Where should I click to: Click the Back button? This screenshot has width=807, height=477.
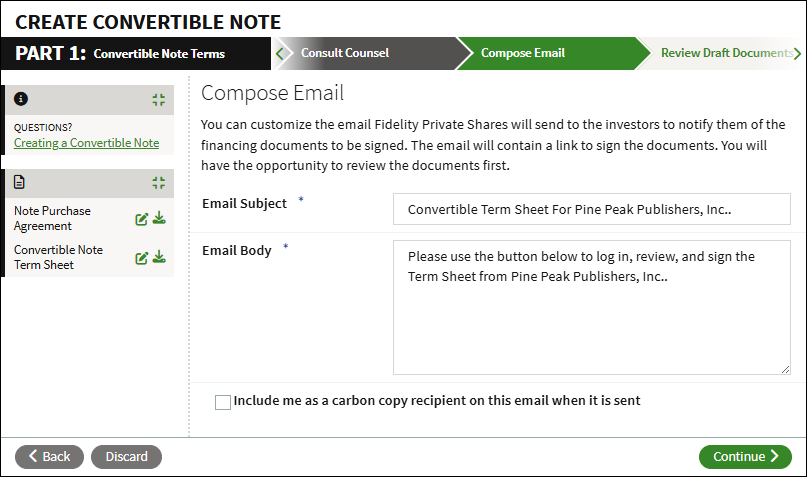(x=49, y=456)
